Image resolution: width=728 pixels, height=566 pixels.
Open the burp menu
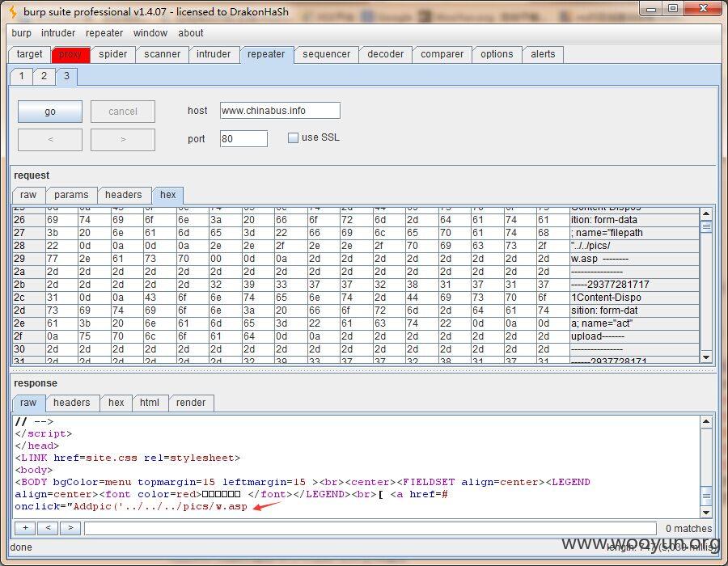coord(21,33)
